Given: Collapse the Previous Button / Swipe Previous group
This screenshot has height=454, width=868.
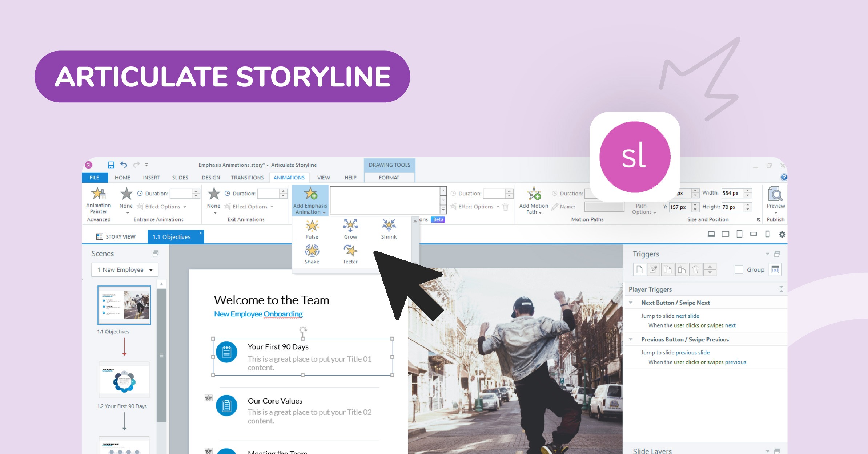Looking at the screenshot, I should tap(631, 339).
